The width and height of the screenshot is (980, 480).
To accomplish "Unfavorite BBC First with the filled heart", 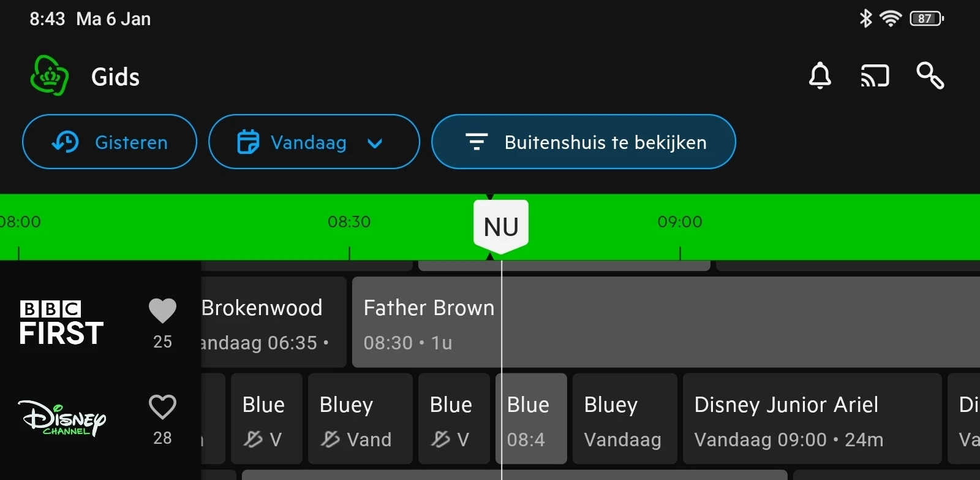I will coord(162,311).
